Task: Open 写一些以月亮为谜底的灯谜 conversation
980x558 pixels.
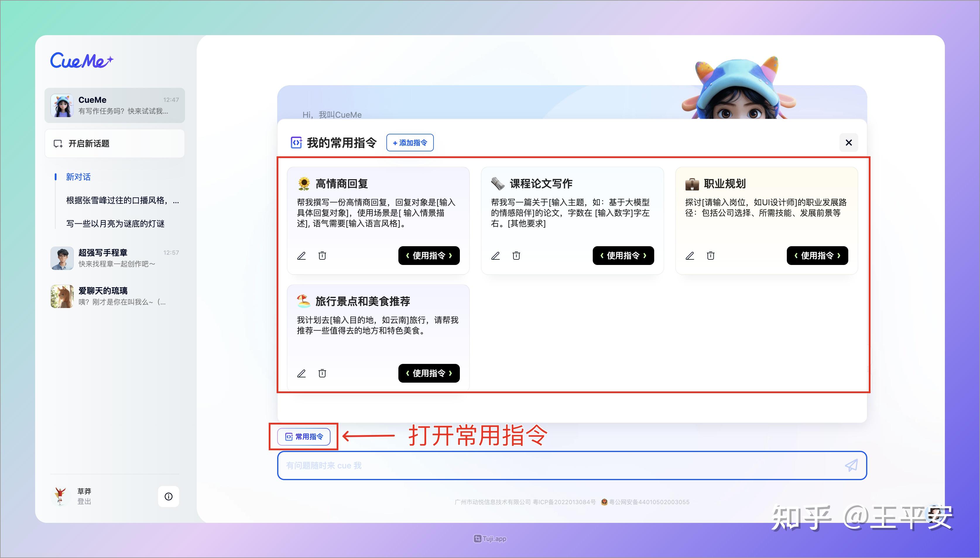Action: (115, 224)
